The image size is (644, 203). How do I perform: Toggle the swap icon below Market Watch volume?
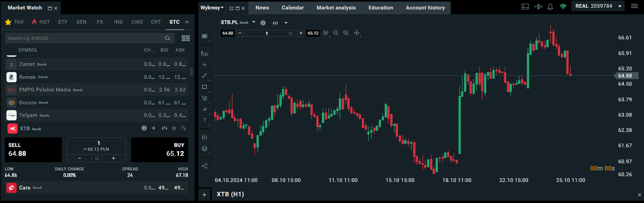[x=96, y=158]
